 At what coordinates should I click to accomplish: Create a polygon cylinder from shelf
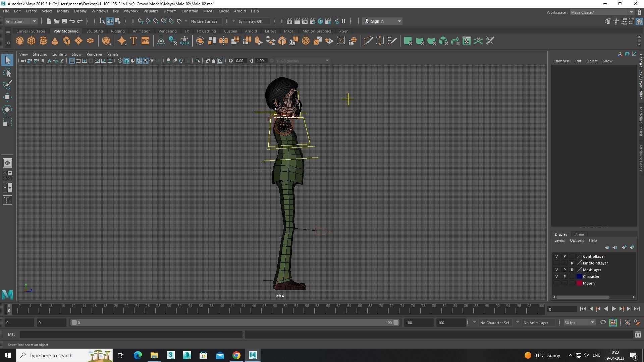(x=43, y=41)
